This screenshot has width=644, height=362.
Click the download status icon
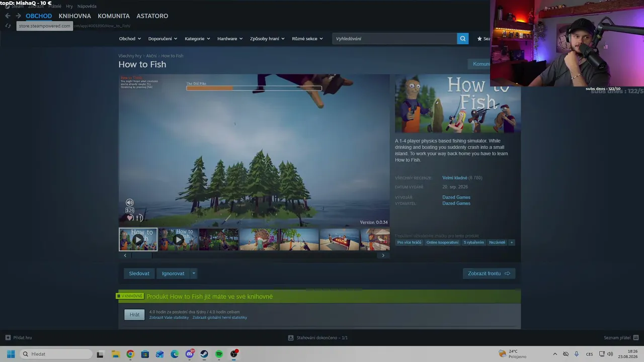(291, 338)
